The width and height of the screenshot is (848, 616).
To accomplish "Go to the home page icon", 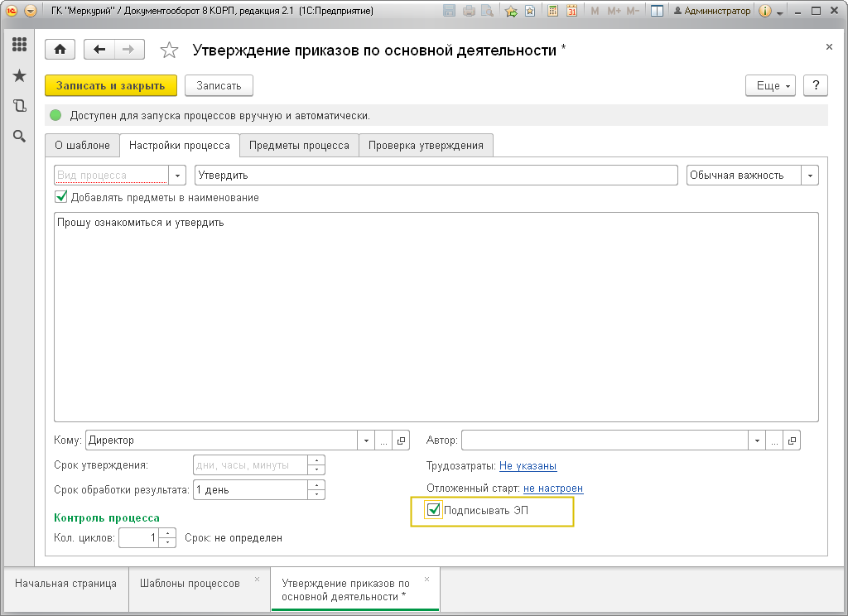I will point(60,50).
